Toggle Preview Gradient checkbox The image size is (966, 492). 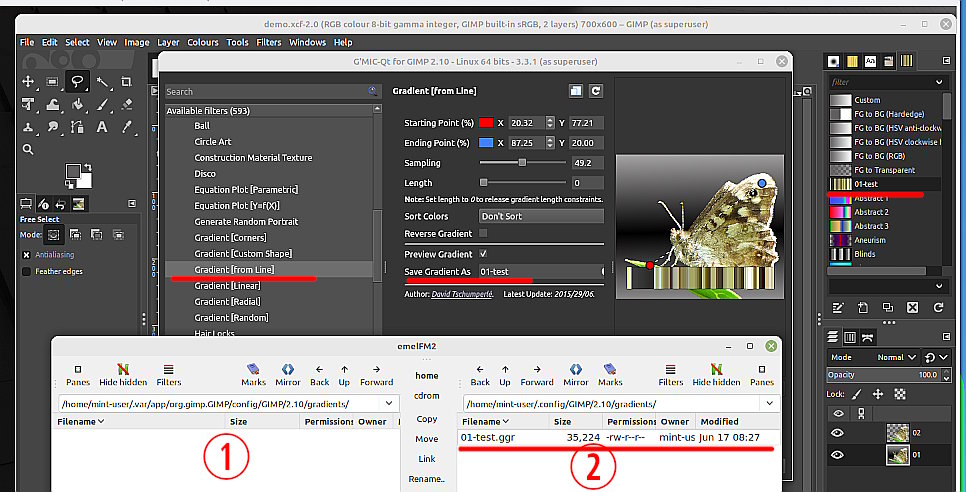click(x=483, y=254)
